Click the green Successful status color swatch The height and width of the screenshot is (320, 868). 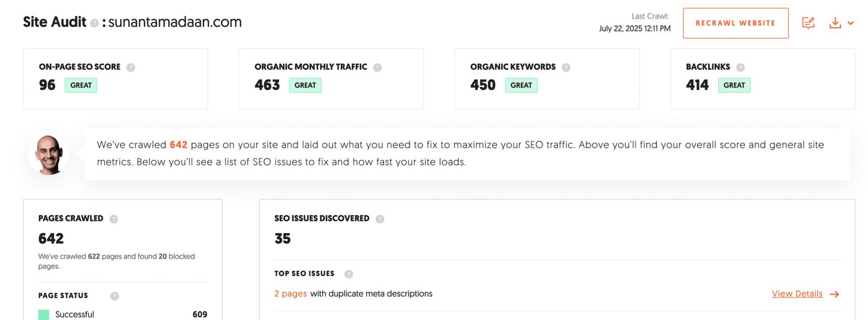coord(44,315)
